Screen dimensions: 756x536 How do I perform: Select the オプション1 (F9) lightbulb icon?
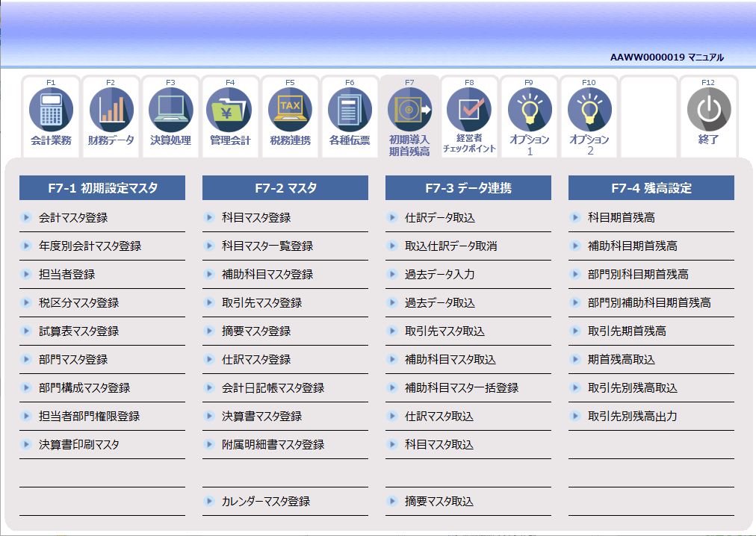(x=529, y=112)
